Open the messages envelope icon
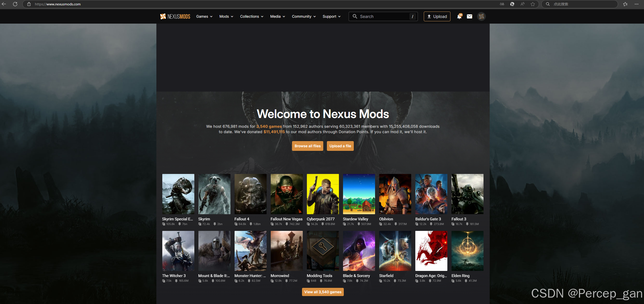This screenshot has width=644, height=304. click(x=469, y=16)
